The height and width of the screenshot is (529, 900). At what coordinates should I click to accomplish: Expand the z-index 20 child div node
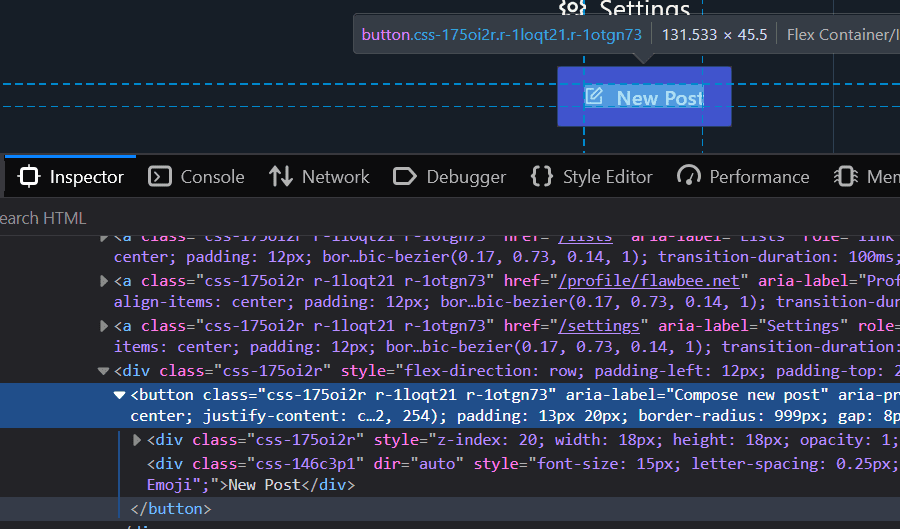tap(138, 440)
